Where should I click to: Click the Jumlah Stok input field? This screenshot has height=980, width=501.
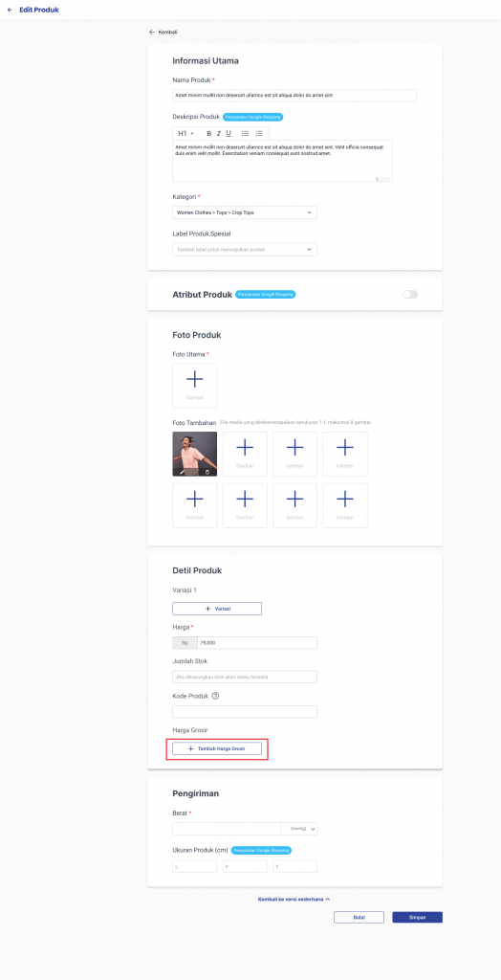tap(244, 677)
